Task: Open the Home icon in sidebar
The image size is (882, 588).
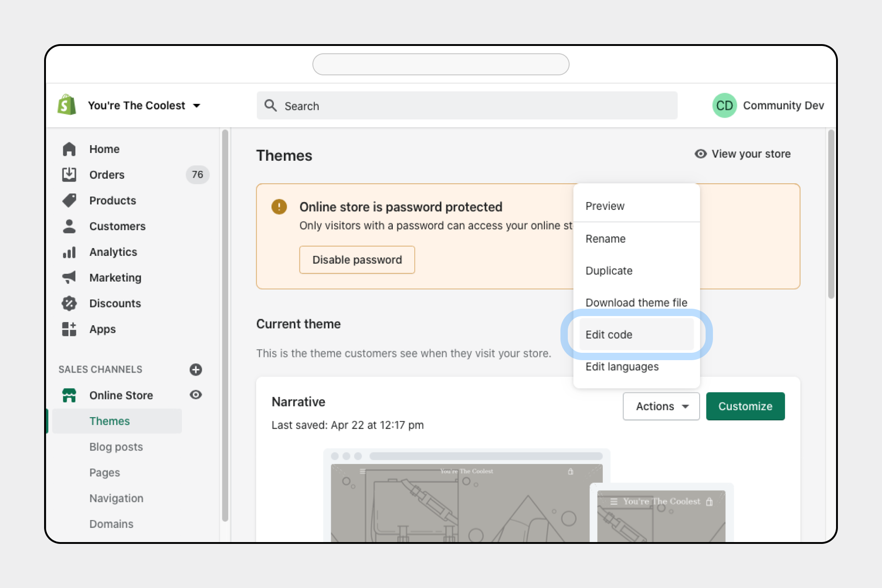Action: [x=69, y=149]
